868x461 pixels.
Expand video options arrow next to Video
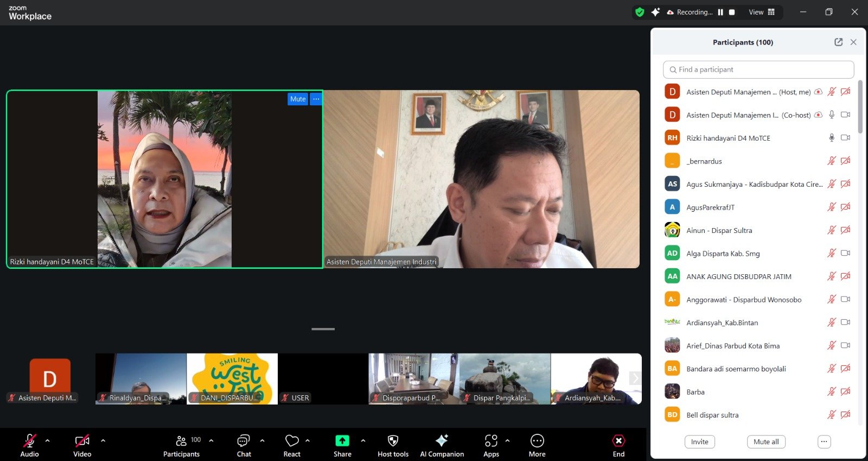(103, 440)
